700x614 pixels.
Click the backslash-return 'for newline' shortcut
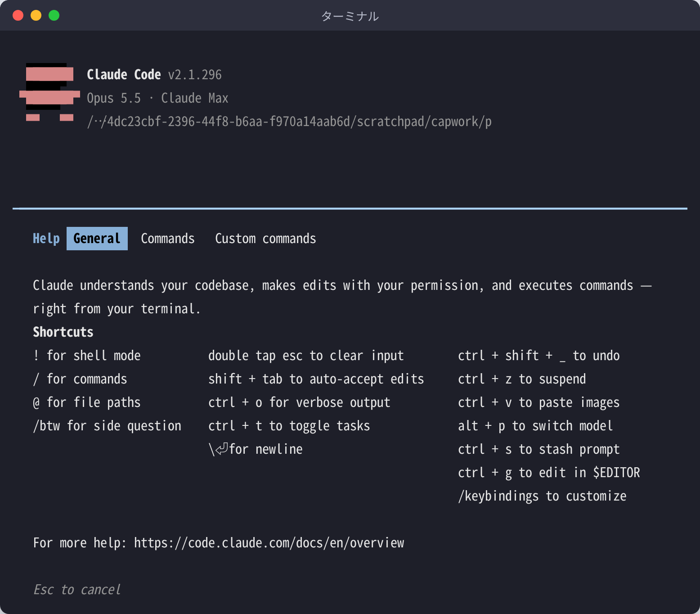pos(256,449)
